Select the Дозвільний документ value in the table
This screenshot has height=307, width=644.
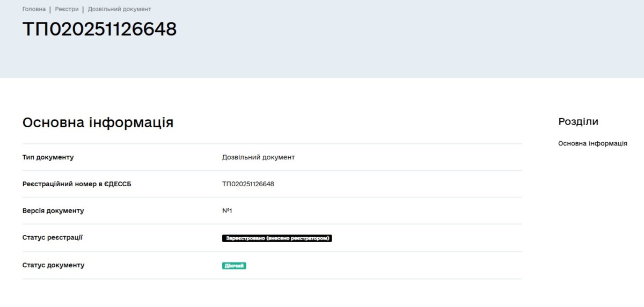click(258, 157)
